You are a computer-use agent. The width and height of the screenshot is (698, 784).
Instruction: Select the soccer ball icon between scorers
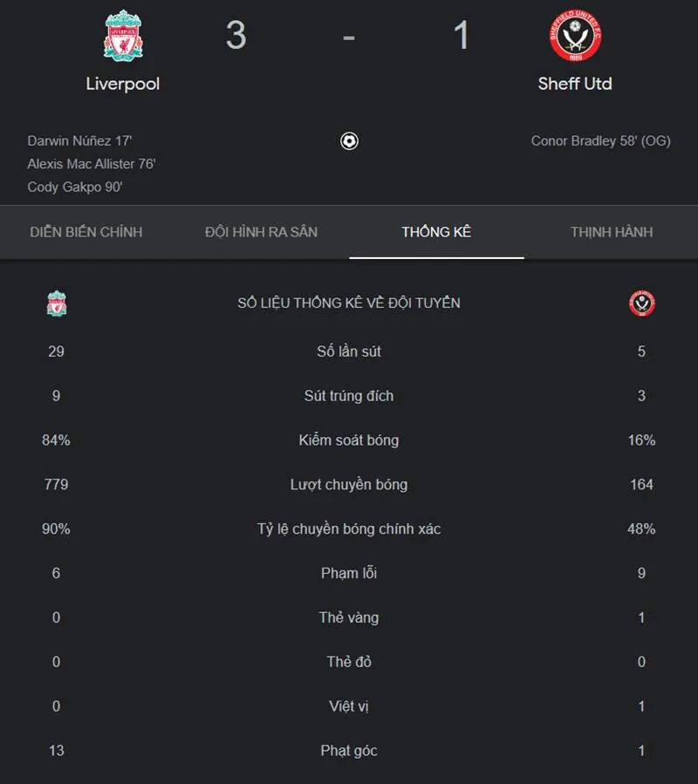(349, 140)
